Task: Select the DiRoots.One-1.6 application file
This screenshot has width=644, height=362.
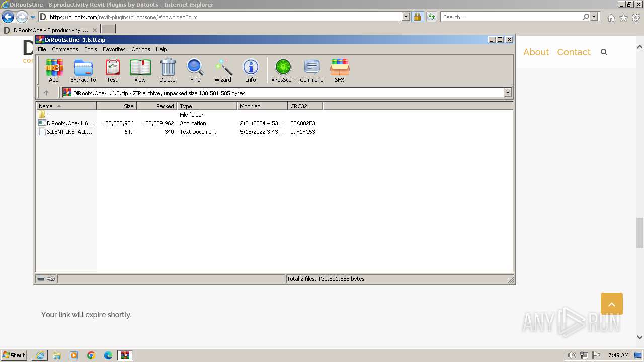Action: [66, 123]
